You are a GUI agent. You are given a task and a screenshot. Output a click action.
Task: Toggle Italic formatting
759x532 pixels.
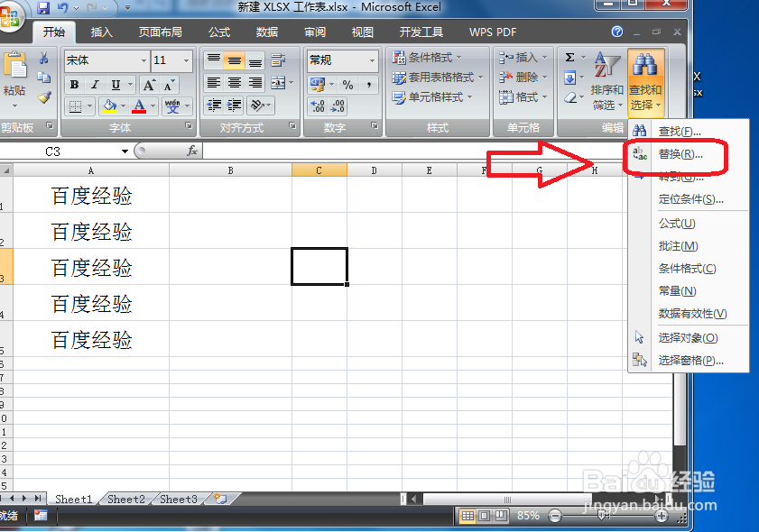click(95, 85)
